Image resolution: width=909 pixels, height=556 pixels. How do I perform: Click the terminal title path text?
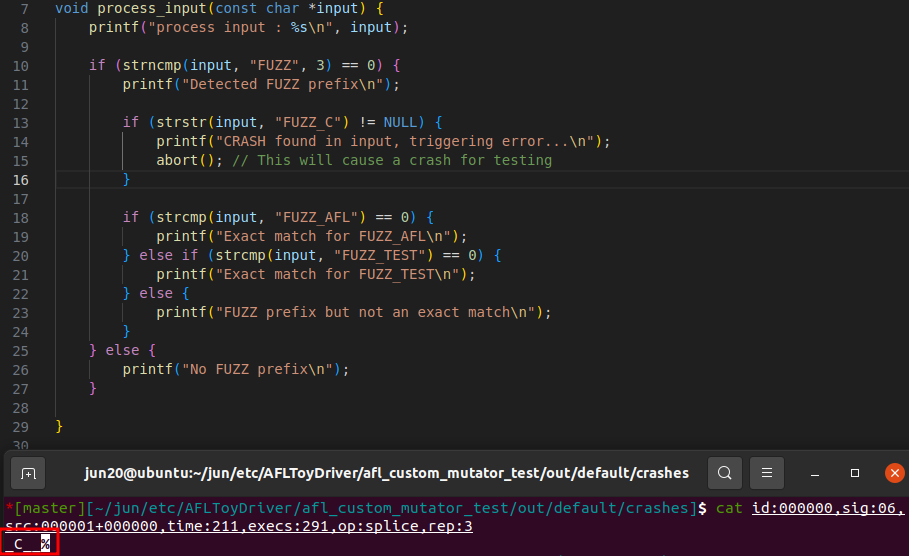point(387,473)
